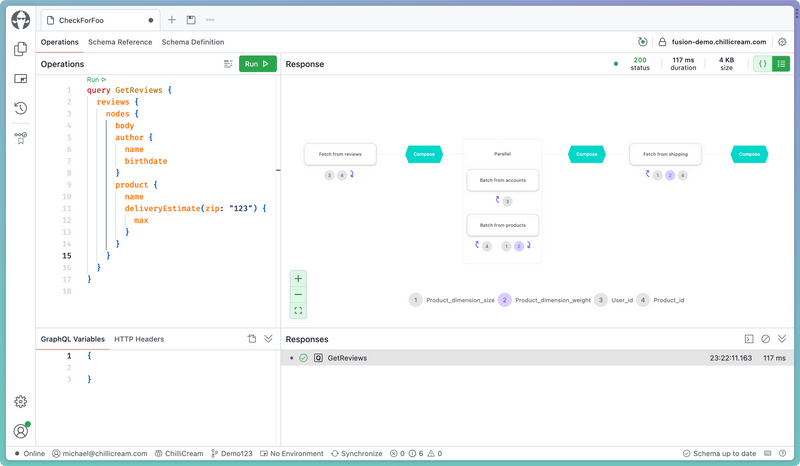Click the Compose node after Fetch from reviews

point(424,154)
